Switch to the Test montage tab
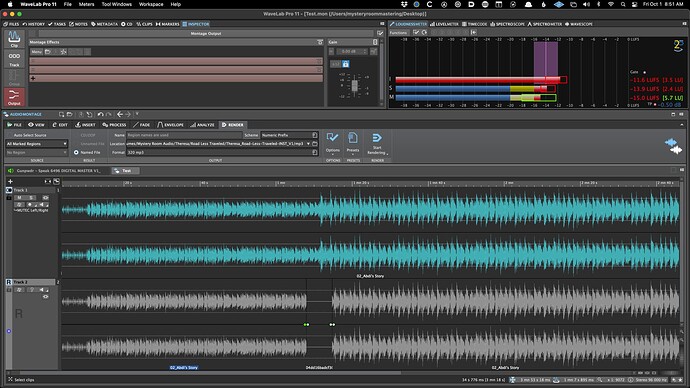Viewport: 690px width, 388px height. [125, 171]
